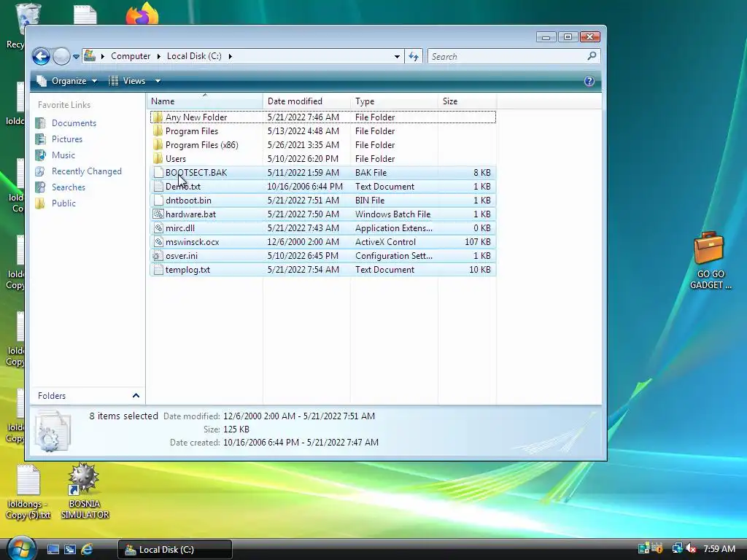Open GO GO GADGET desktop shortcut
The height and width of the screenshot is (560, 747).
[709, 260]
